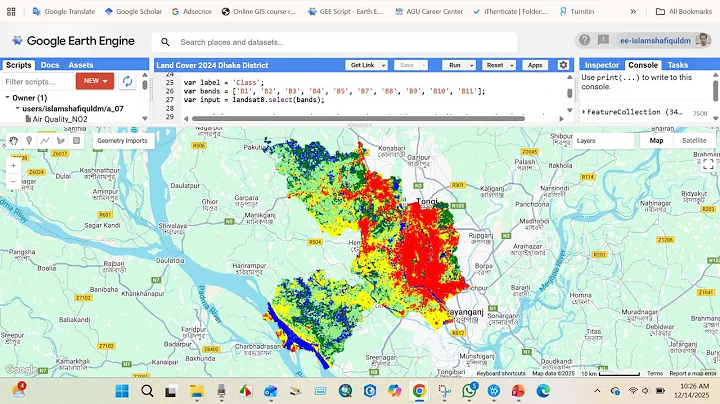Open Google Translate bookmark
The width and height of the screenshot is (720, 404).
(64, 11)
